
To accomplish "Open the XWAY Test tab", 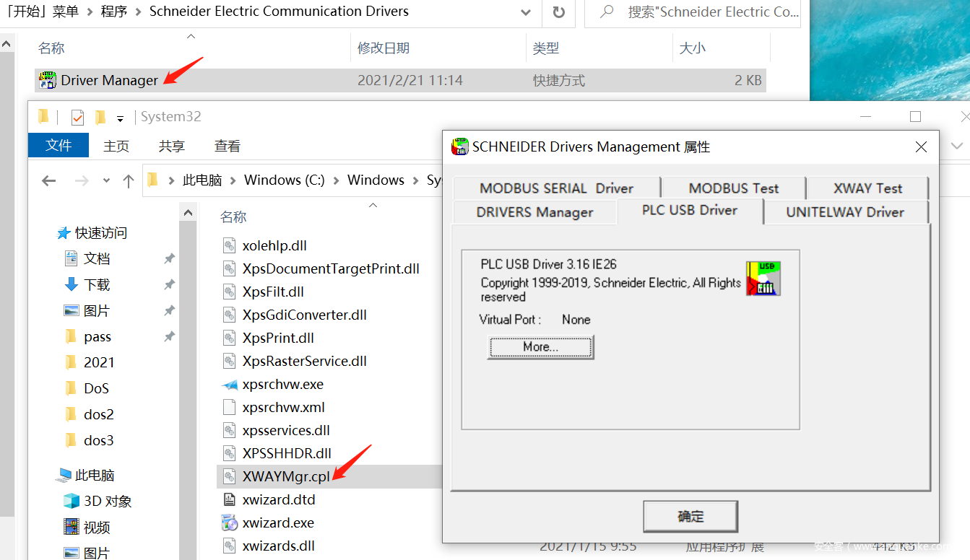I will 867,188.
